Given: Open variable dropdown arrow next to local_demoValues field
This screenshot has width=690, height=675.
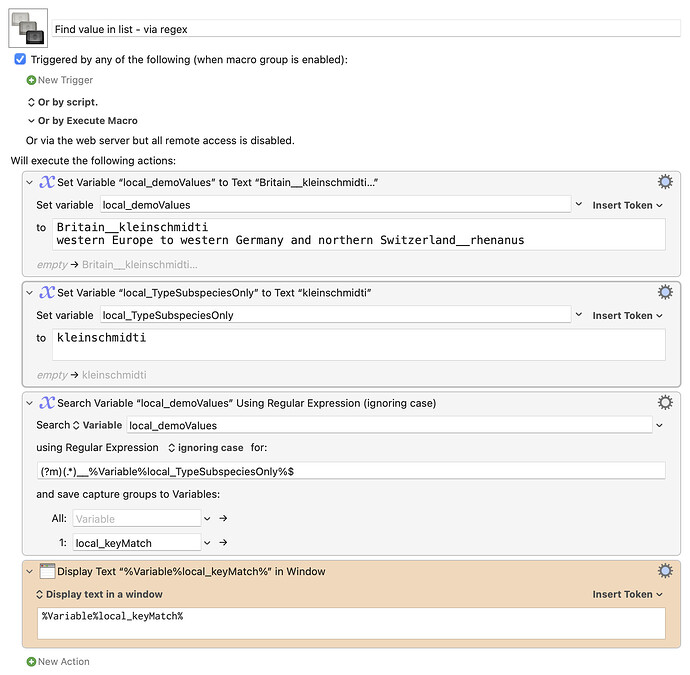Looking at the screenshot, I should pyautogui.click(x=579, y=205).
